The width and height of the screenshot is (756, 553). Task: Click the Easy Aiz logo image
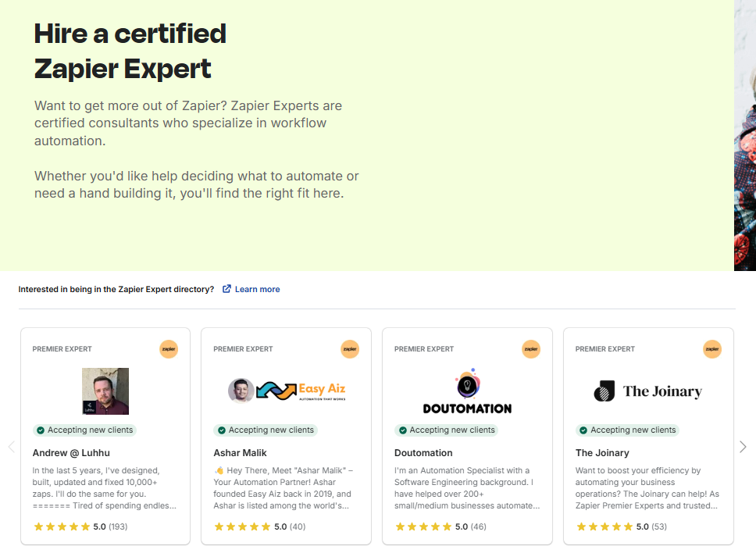[x=287, y=391]
